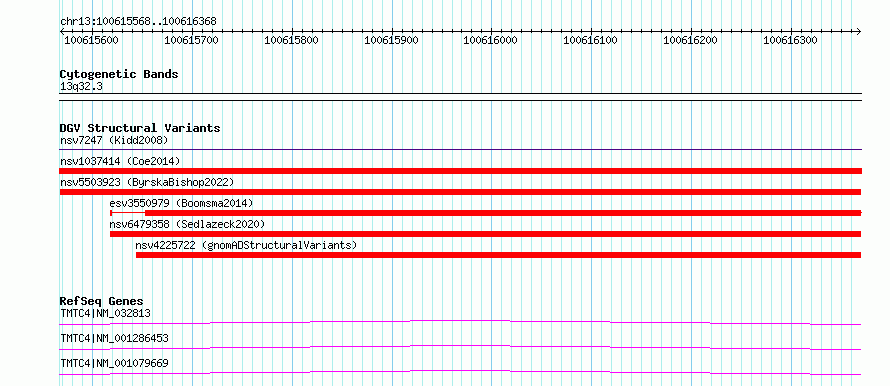The image size is (890, 386).
Task: Click ruler tick label 100615900
Action: (392, 40)
